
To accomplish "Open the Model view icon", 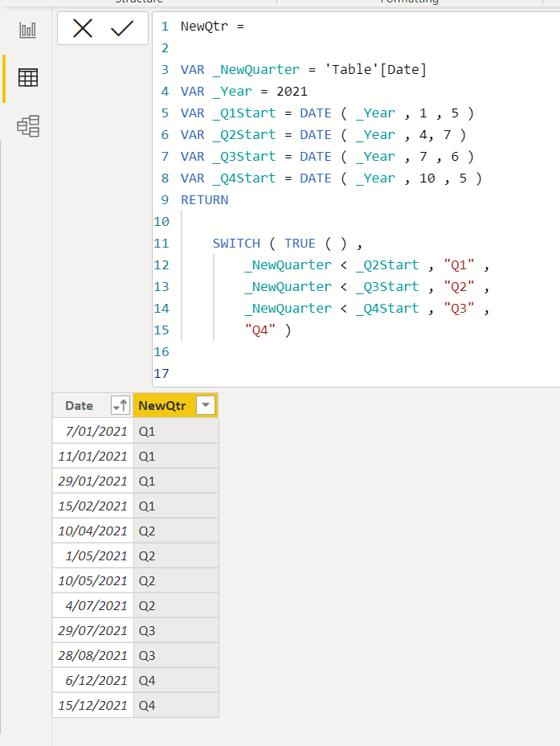I will [x=28, y=126].
